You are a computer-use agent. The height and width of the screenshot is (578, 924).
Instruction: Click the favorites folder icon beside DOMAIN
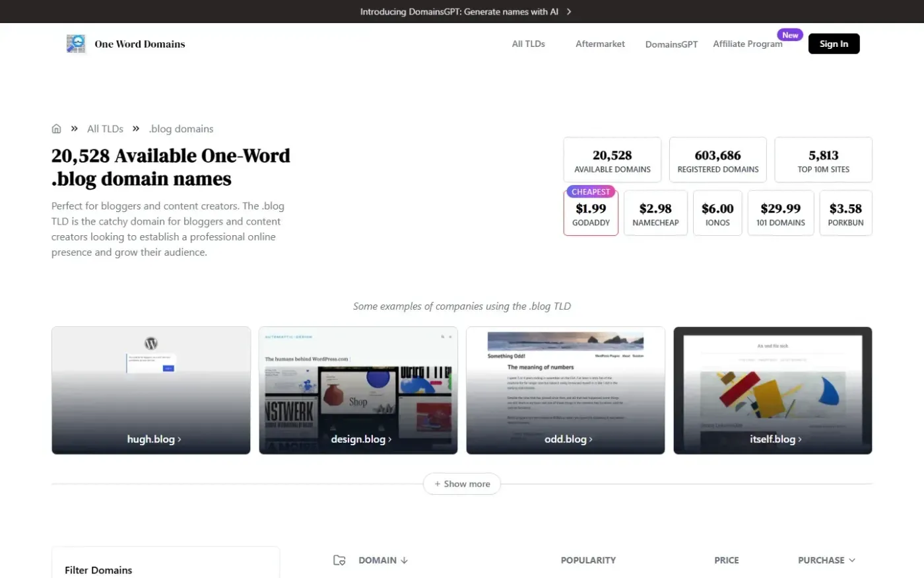339,560
